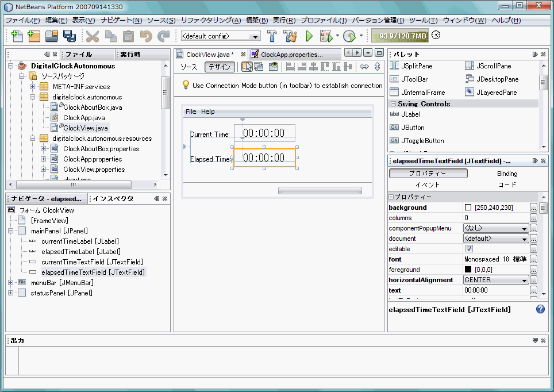This screenshot has width=554, height=392.
Task: Open the イベント events tab
Action: click(x=428, y=185)
